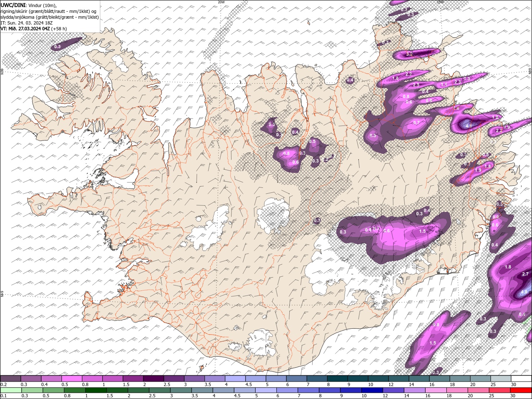
Task: Click the pale green lower swatch starting at 0.1
Action: tap(11, 390)
